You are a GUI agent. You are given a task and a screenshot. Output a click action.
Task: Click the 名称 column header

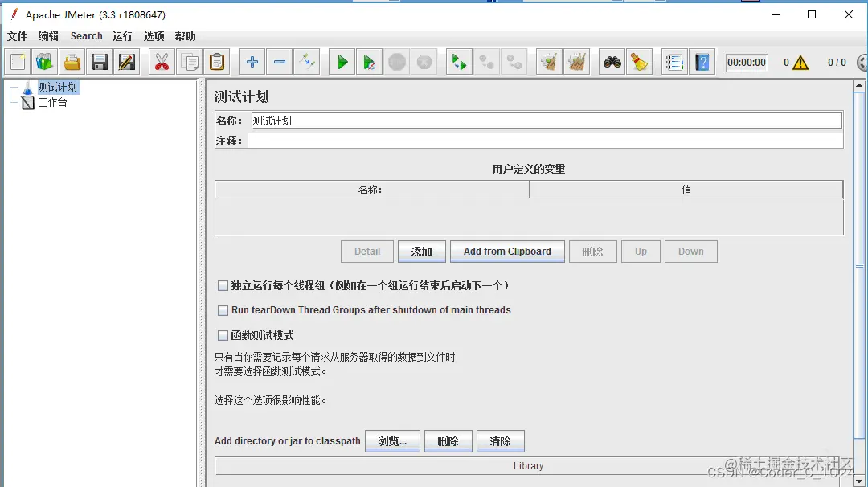[372, 190]
